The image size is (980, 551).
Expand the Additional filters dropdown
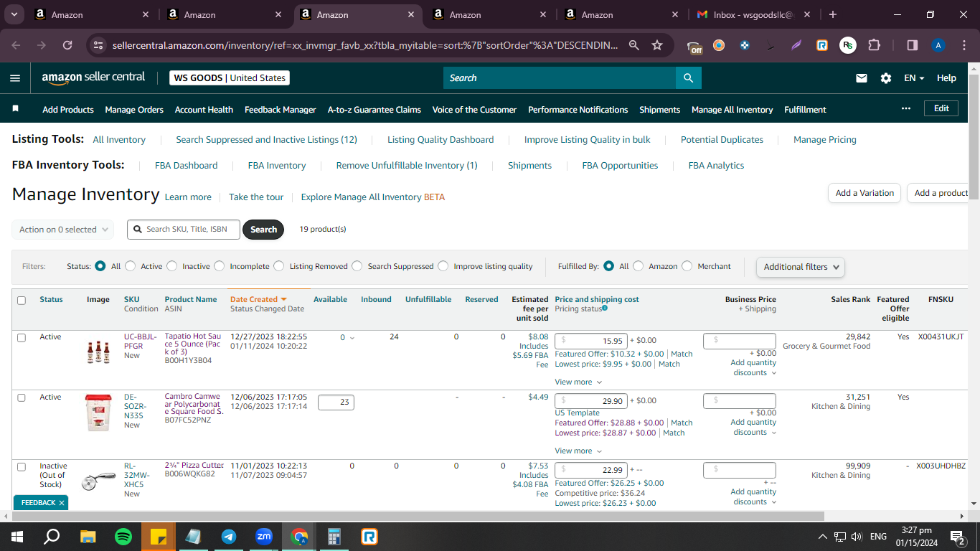[801, 267]
